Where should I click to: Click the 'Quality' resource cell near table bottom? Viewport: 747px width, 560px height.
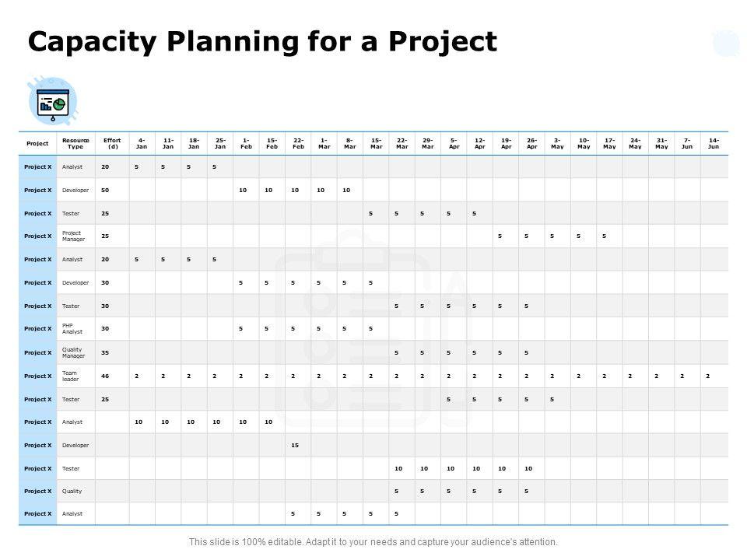(72, 491)
